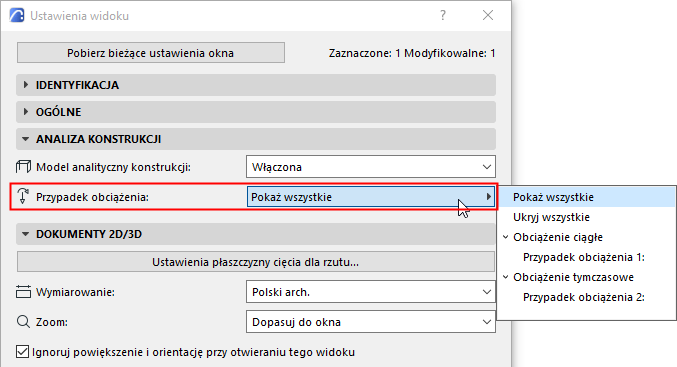
Task: Click the Model analityczny konstrukcji label
Action: click(x=113, y=167)
